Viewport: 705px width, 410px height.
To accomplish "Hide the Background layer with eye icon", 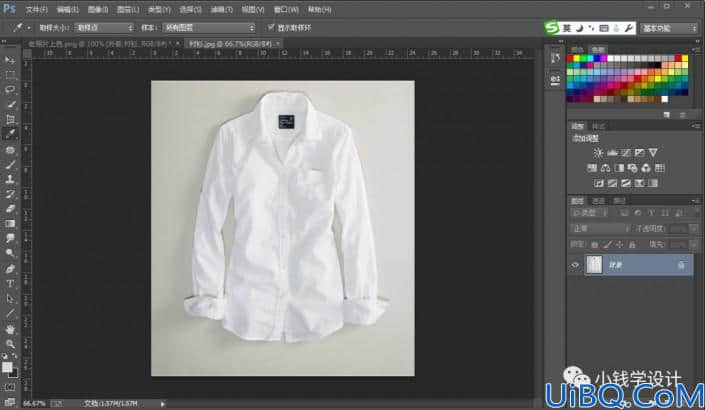I will [575, 265].
